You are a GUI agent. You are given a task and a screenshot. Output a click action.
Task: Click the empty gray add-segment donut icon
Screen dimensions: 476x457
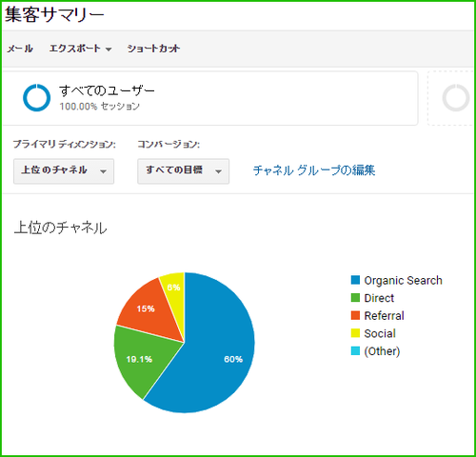[x=456, y=98]
